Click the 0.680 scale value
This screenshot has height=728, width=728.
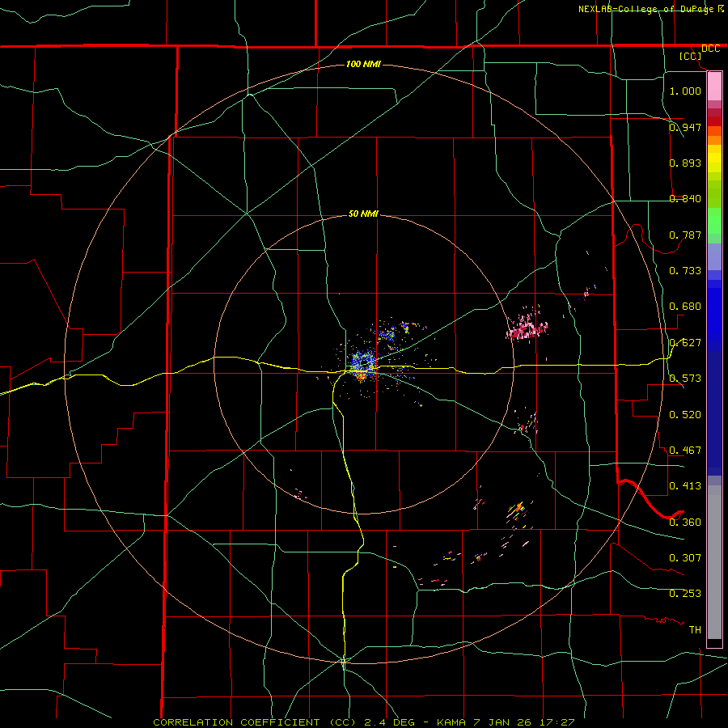[685, 307]
